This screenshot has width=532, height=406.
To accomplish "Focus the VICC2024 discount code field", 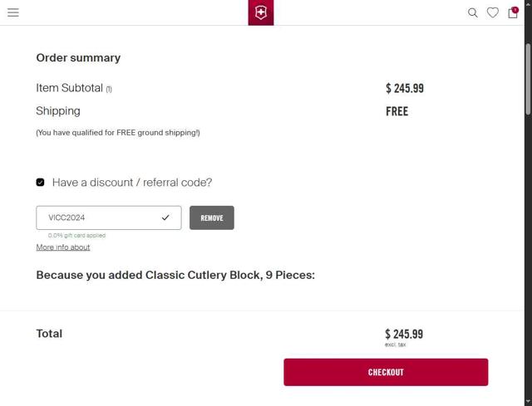I will pos(100,218).
